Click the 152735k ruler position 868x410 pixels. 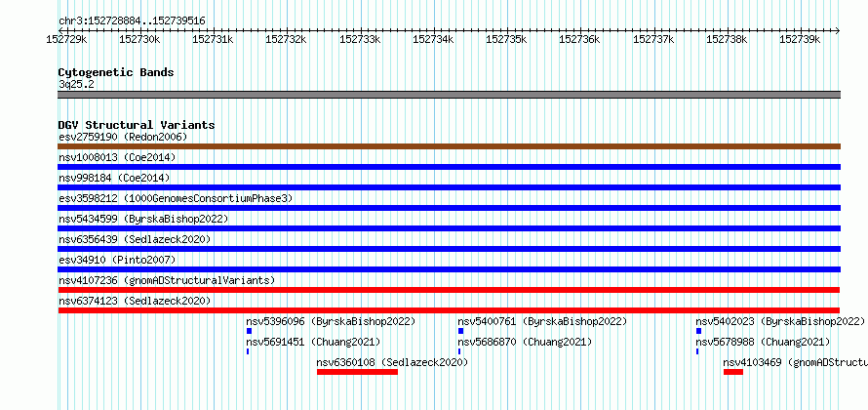click(506, 39)
